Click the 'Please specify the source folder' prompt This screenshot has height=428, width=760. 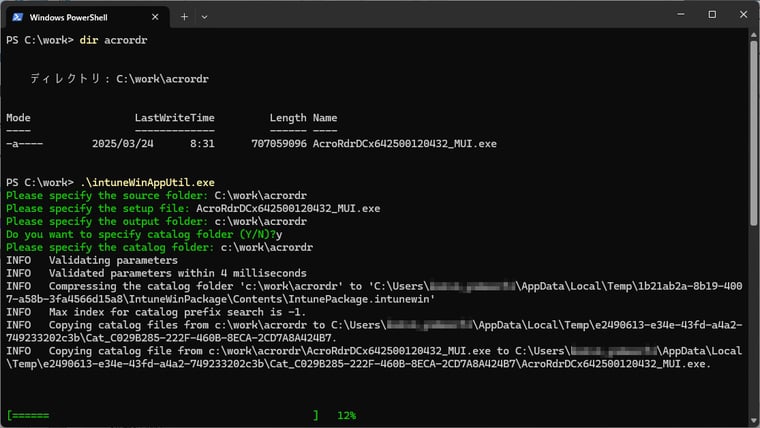pos(107,195)
